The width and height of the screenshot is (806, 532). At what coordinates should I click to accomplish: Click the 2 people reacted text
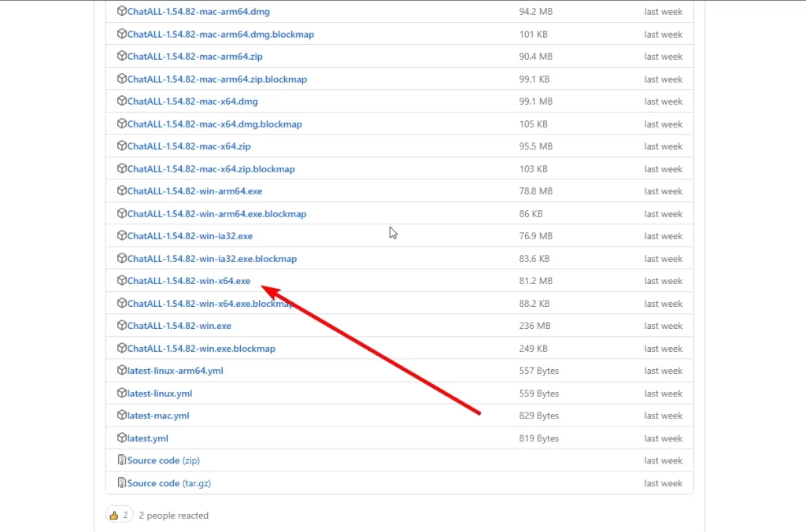click(x=174, y=515)
